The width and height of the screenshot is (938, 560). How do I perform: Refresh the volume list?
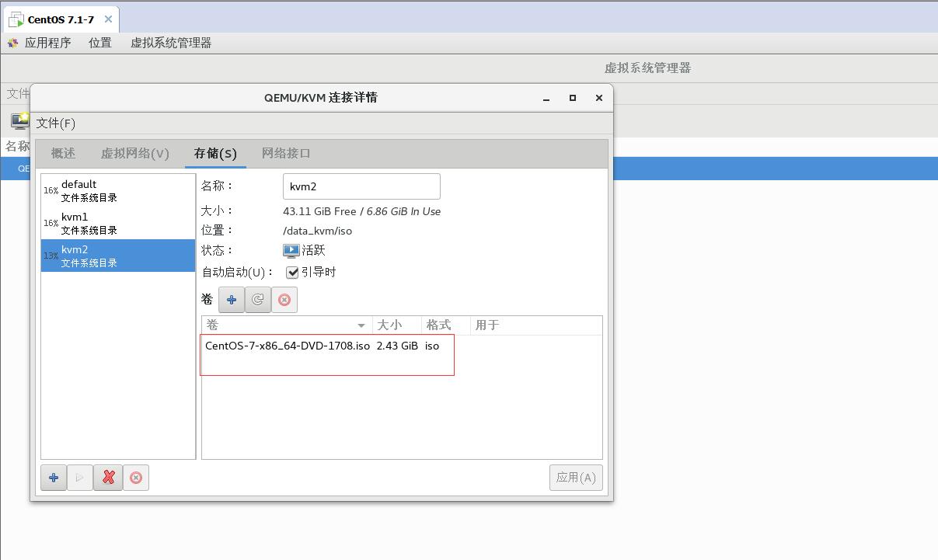tap(258, 300)
